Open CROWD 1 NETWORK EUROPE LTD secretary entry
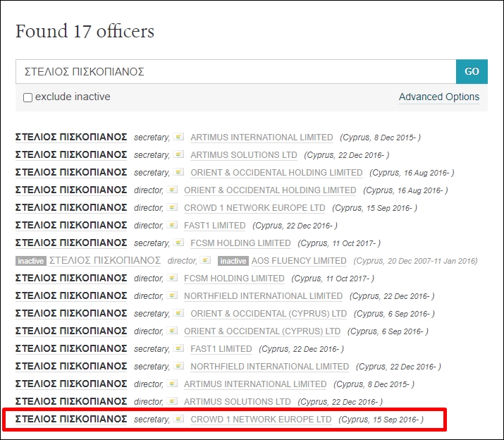This screenshot has height=440, width=504. point(261,420)
